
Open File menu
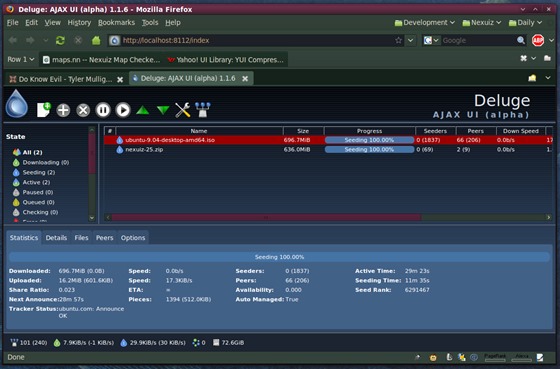coord(12,23)
